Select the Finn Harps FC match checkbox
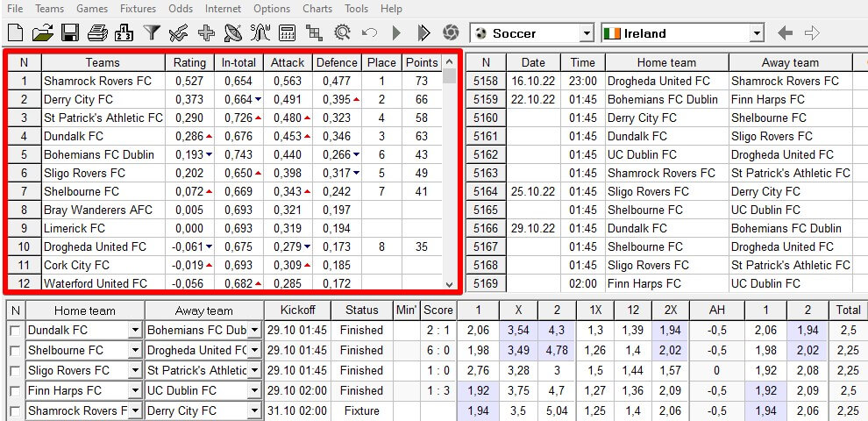868x421 pixels. [14, 391]
